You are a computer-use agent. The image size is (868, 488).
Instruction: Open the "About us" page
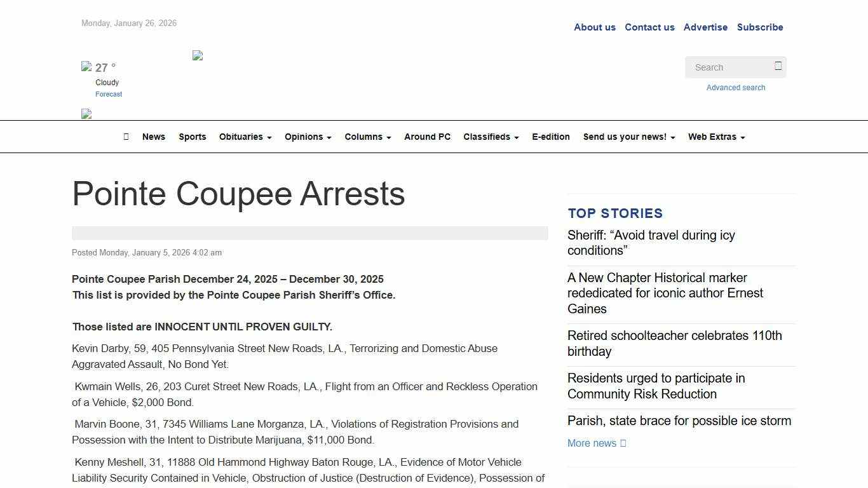[594, 27]
